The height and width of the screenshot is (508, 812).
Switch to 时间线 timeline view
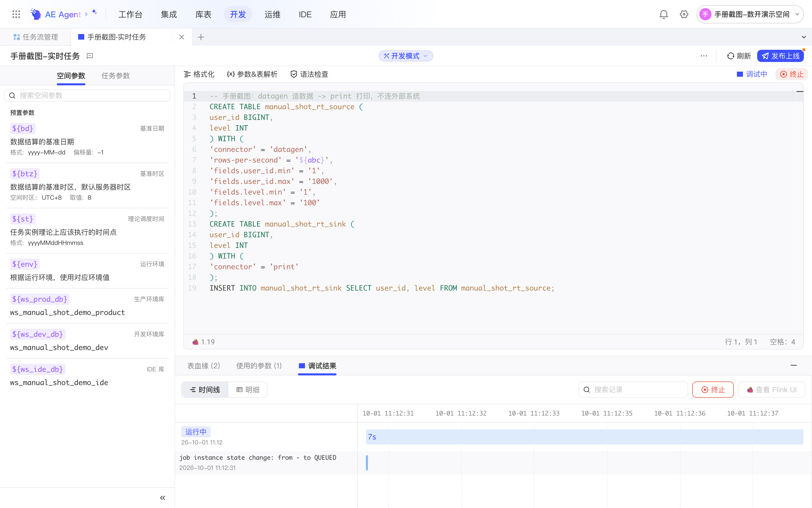click(205, 389)
